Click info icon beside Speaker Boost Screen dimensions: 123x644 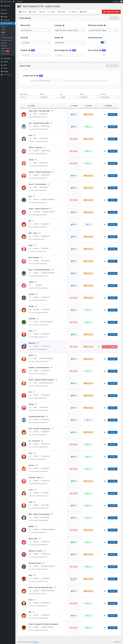[101, 38]
